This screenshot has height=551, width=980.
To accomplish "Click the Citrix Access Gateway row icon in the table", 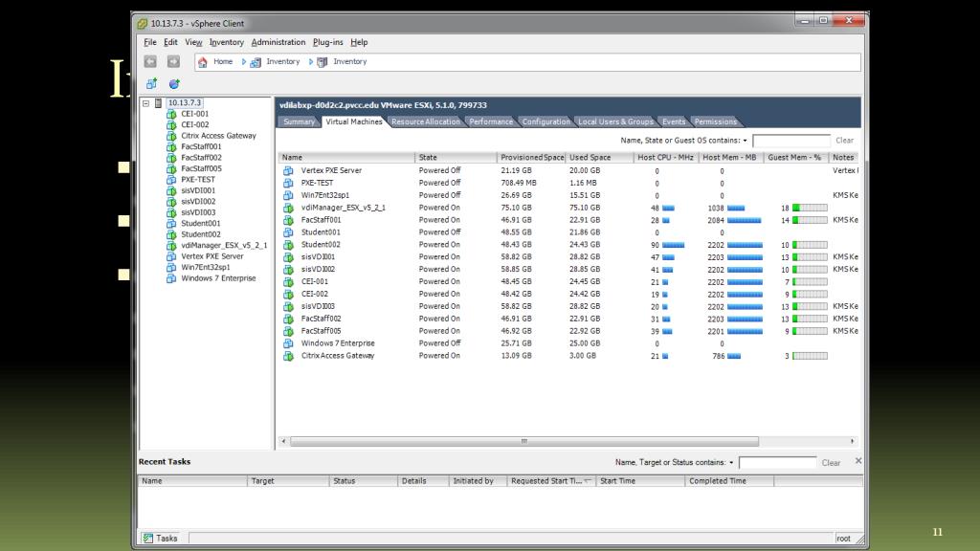I will click(288, 356).
